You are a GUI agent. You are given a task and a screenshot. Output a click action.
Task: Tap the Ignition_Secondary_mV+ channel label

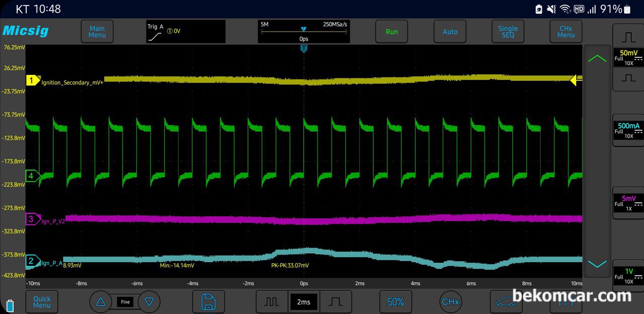pos(72,82)
